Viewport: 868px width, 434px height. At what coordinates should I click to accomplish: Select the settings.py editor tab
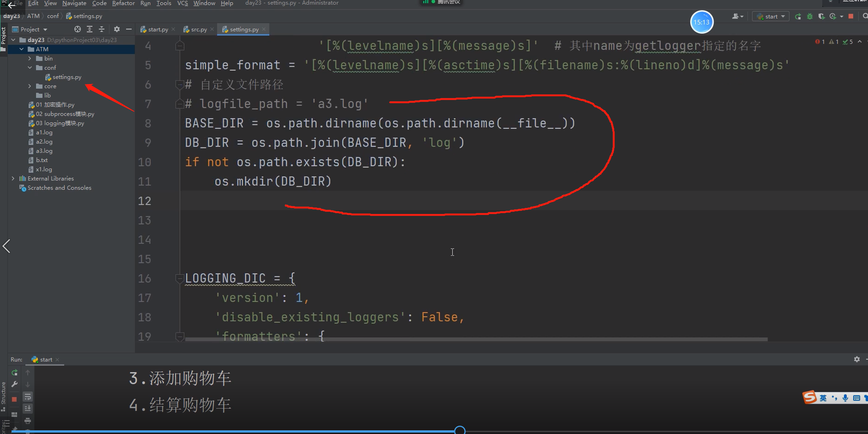click(x=244, y=30)
